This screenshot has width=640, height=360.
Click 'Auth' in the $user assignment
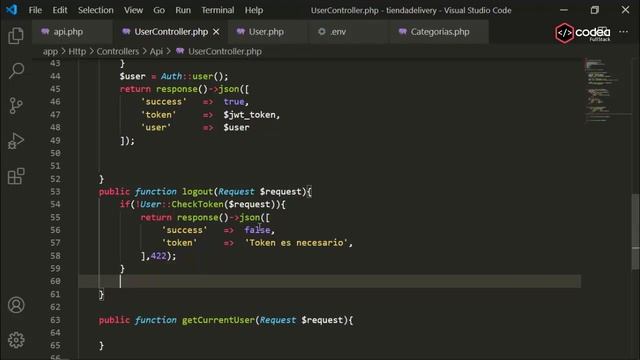pyautogui.click(x=171, y=76)
